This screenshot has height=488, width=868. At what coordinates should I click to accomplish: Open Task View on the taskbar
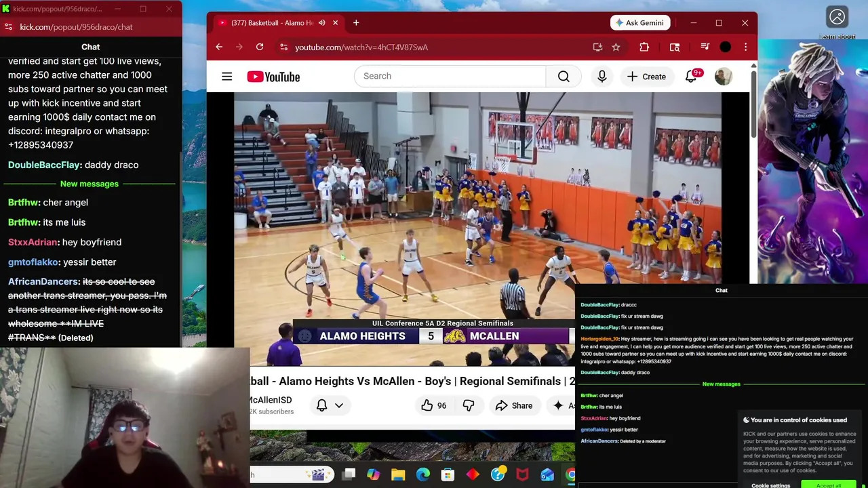pyautogui.click(x=349, y=474)
